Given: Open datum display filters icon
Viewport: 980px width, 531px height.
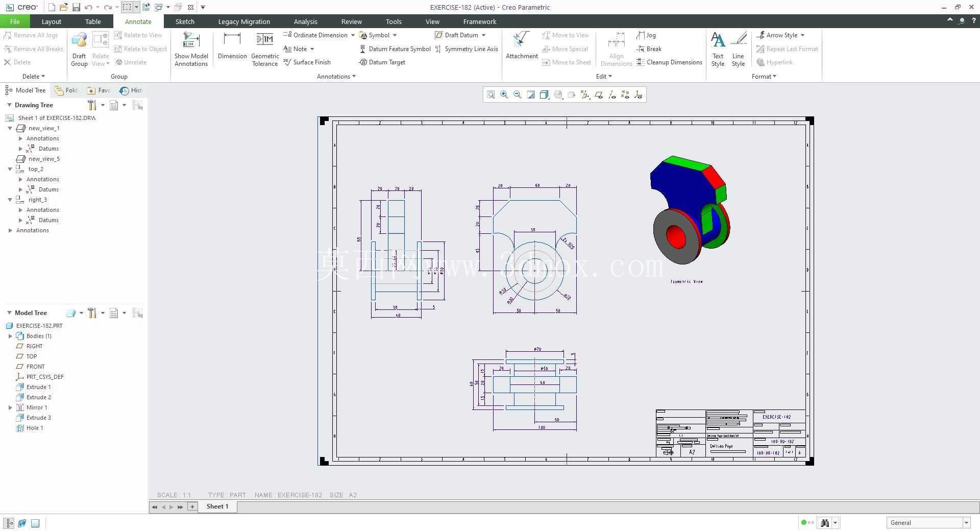Looking at the screenshot, I should pos(585,94).
